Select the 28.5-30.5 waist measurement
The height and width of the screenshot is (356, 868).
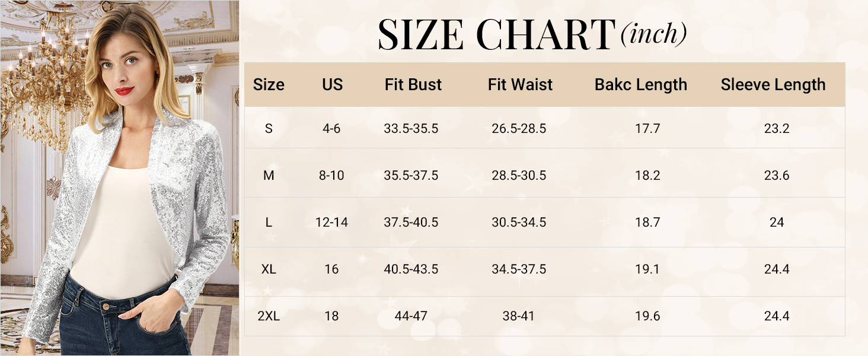[x=519, y=176]
